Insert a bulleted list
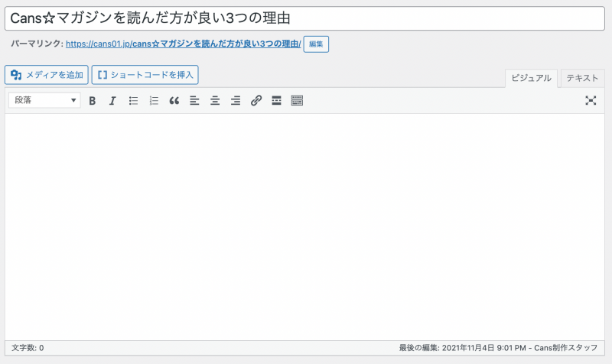The image size is (612, 364). coord(133,100)
